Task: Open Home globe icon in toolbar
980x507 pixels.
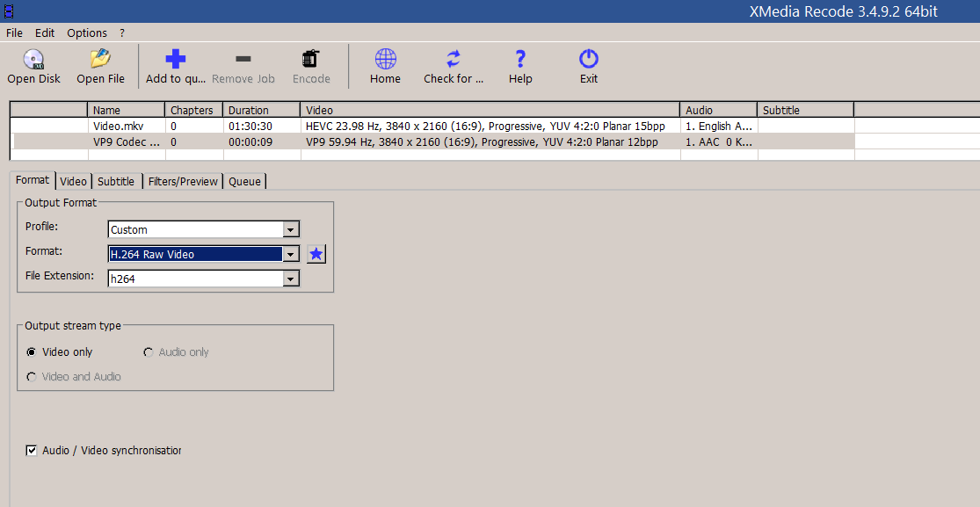Action: click(x=385, y=60)
